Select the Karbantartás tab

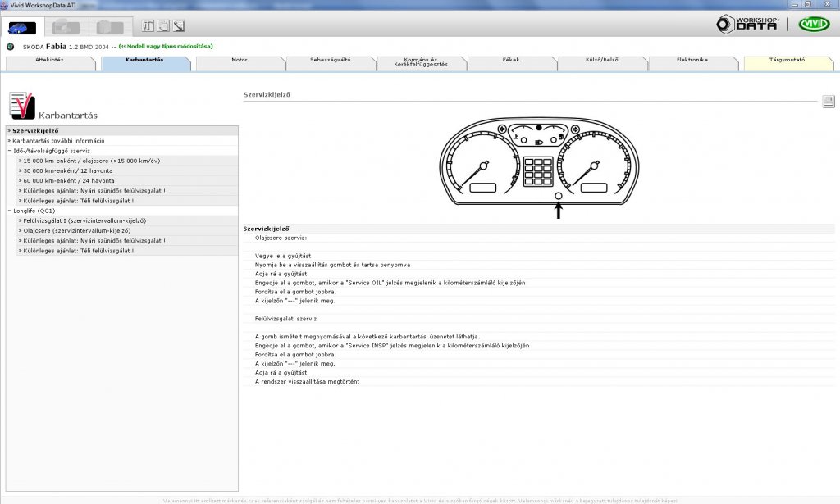tap(144, 63)
